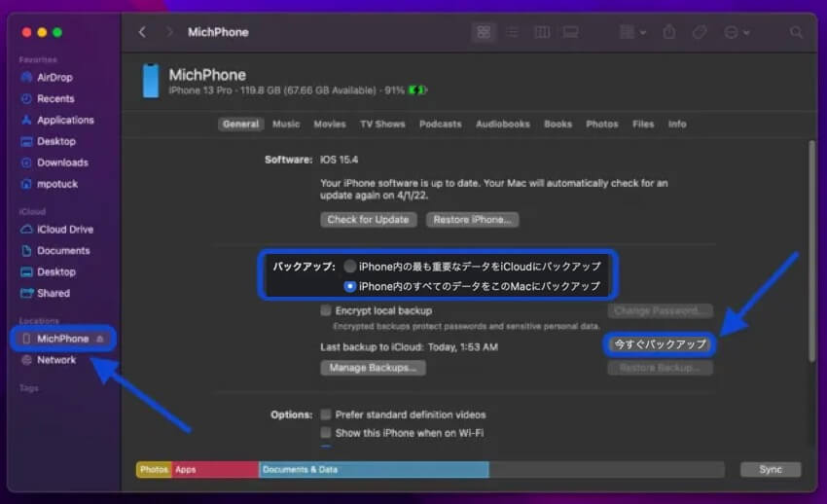Go back with the toolbar left chevron

click(x=142, y=32)
